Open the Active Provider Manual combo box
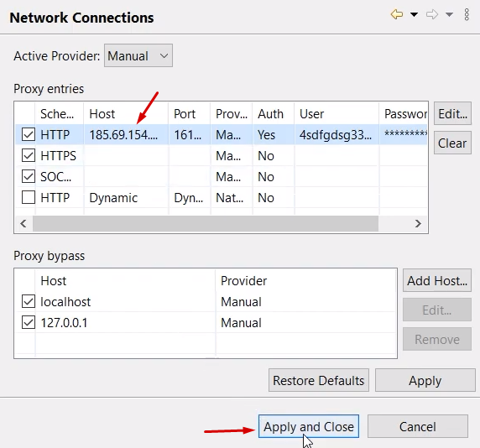Viewport: 480px width, 448px height. [x=138, y=55]
